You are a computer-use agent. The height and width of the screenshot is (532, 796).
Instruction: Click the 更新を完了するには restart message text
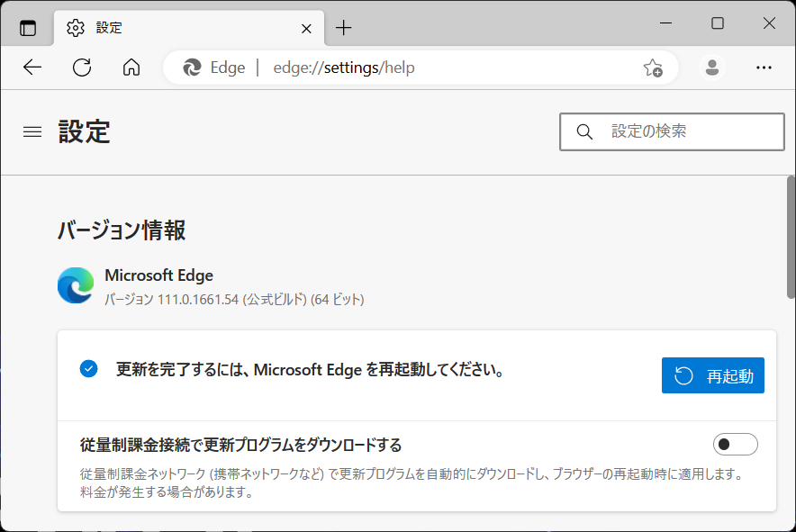[310, 370]
